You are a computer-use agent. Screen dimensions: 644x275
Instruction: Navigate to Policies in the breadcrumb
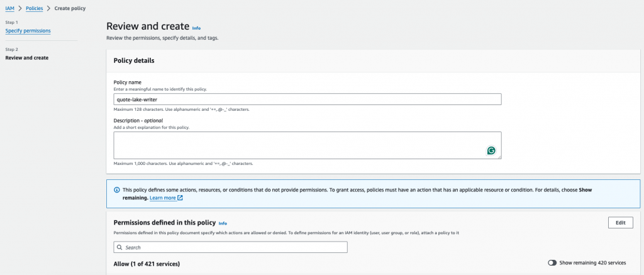[x=35, y=8]
